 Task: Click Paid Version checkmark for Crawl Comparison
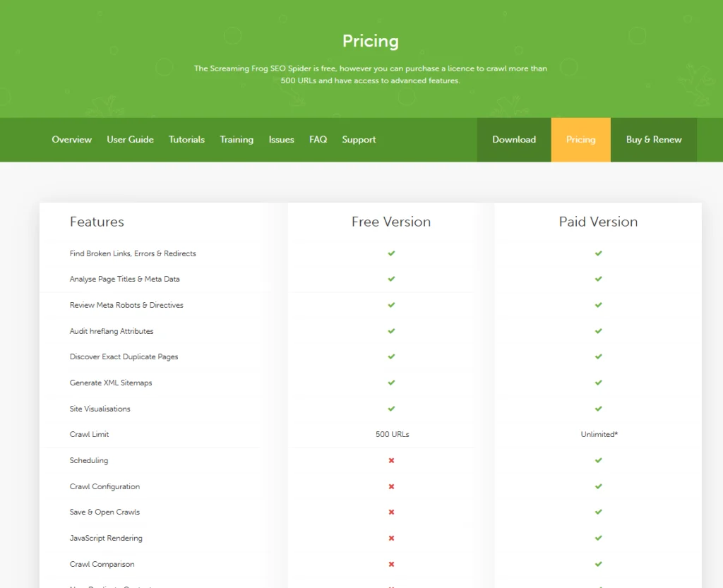[x=599, y=564]
